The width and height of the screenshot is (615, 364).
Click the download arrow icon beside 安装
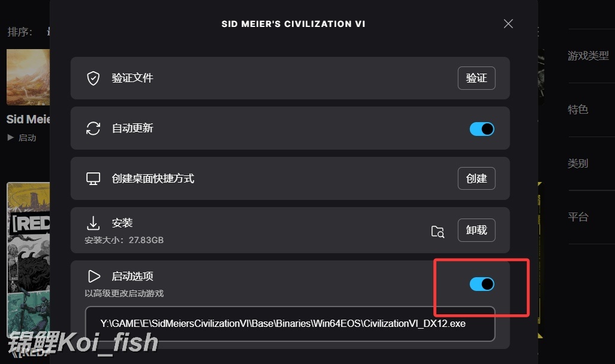pyautogui.click(x=93, y=223)
